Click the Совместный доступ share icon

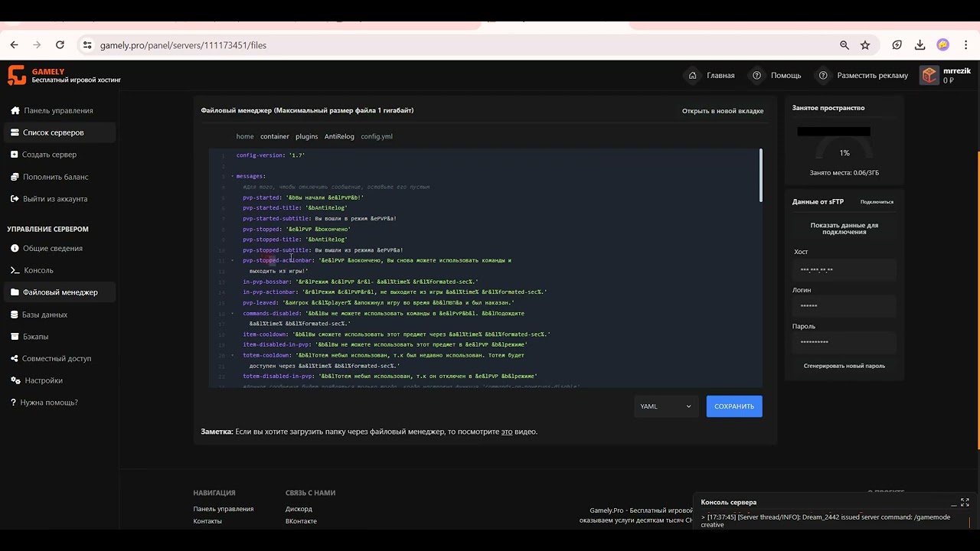[15, 358]
